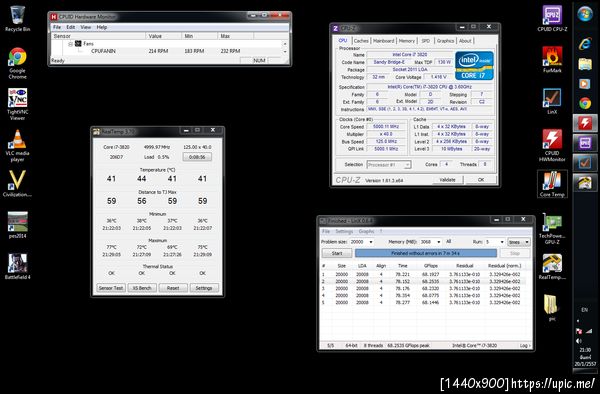
Task: Switch to the Caches tab in CPU-Z
Action: pyautogui.click(x=361, y=41)
